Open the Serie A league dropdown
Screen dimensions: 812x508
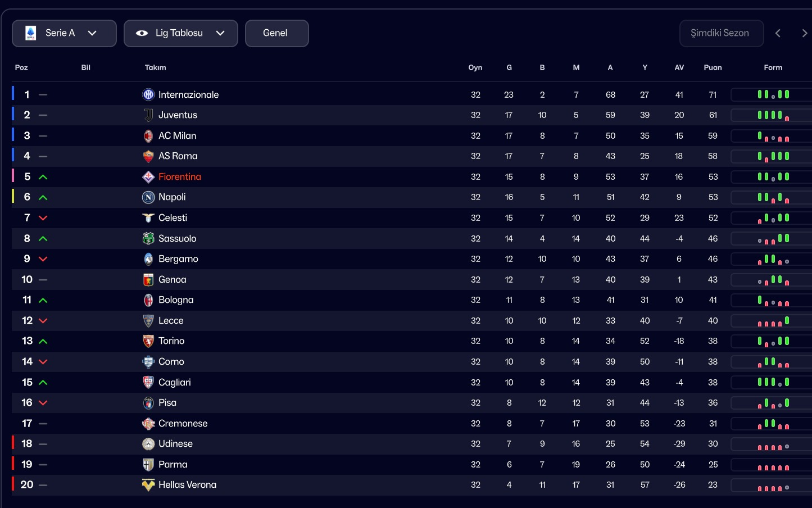tap(64, 33)
